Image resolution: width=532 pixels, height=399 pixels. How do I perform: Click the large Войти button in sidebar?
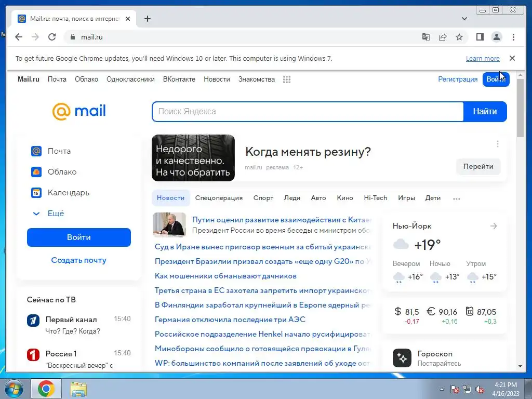[x=79, y=237]
